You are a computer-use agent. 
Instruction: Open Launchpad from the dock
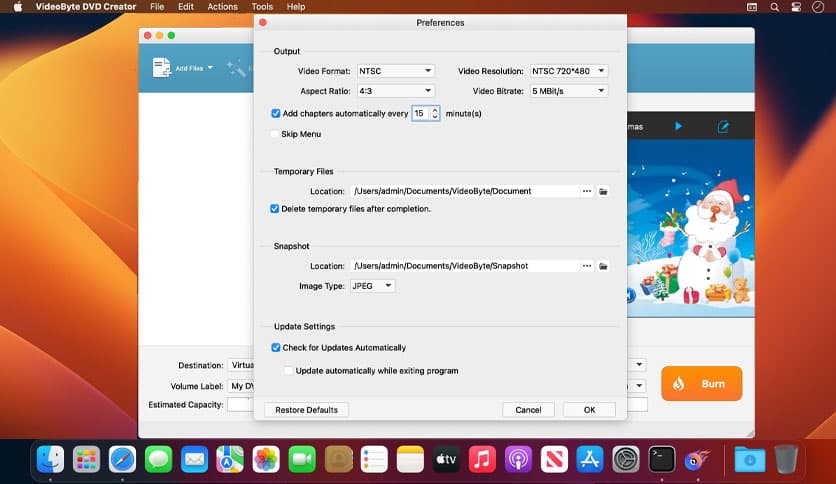86,459
